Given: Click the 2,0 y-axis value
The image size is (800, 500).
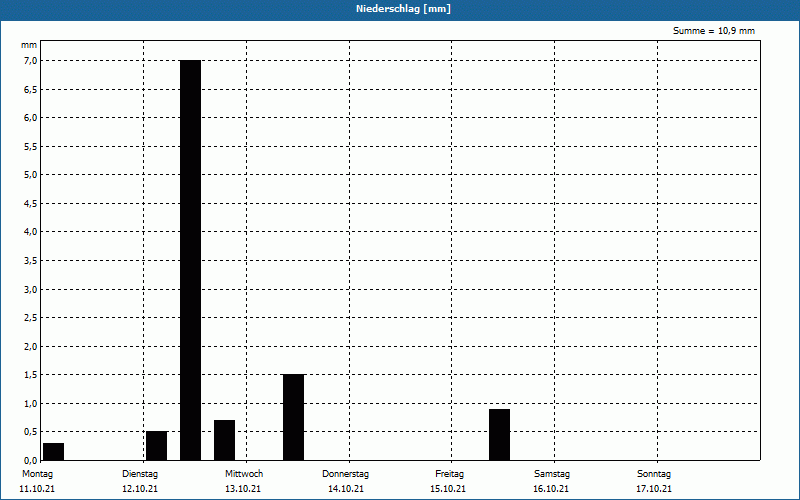Looking at the screenshot, I should coord(31,346).
